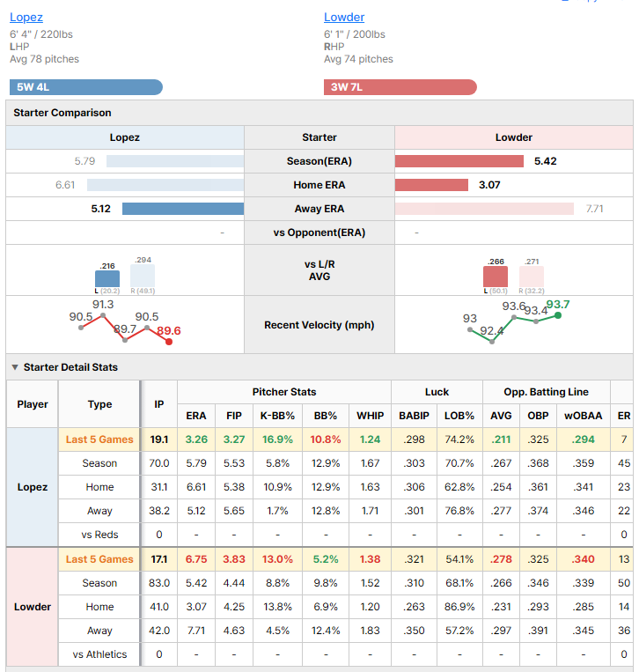This screenshot has height=672, width=639.
Task: Click Lowder's .266 vs left-handers bar
Action: pos(496,277)
